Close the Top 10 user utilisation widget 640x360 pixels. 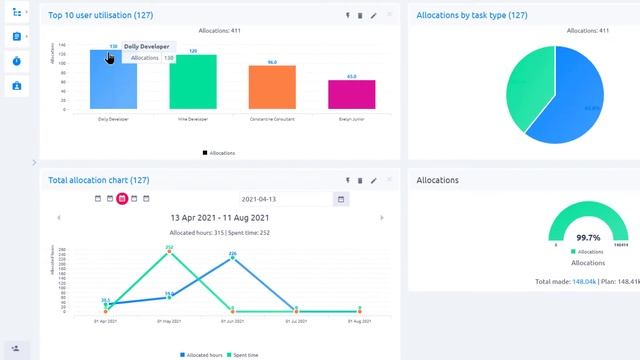(389, 15)
